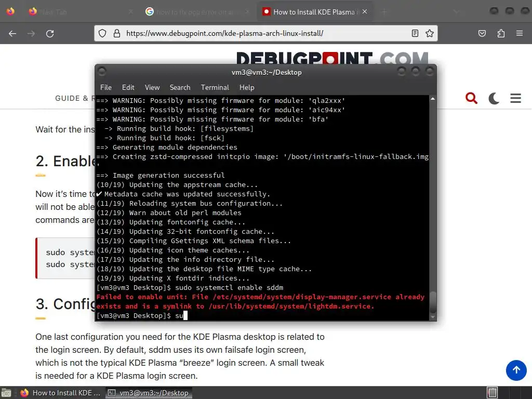Toggle dark mode moon icon
532x399 pixels.
point(494,98)
